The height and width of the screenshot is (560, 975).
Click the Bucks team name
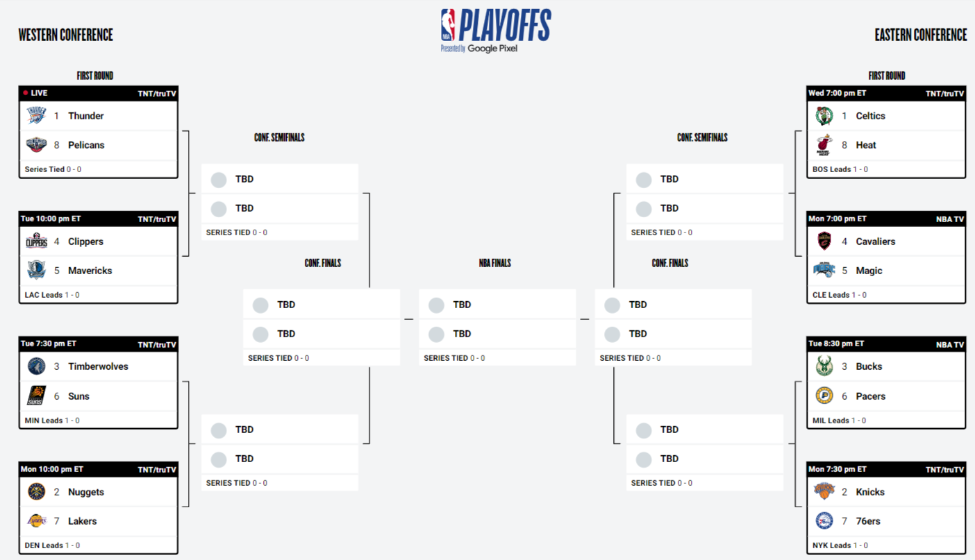point(869,366)
